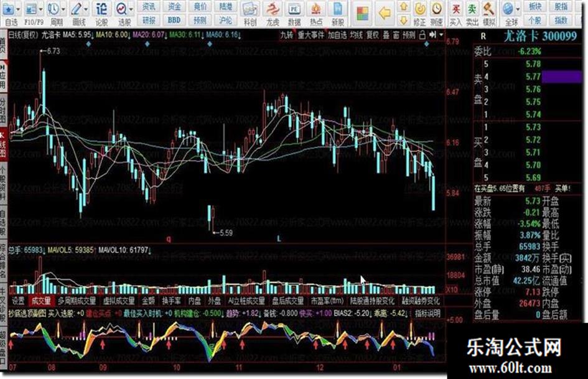Go back with the yellow left arrow
The image size is (588, 379).
(385, 14)
